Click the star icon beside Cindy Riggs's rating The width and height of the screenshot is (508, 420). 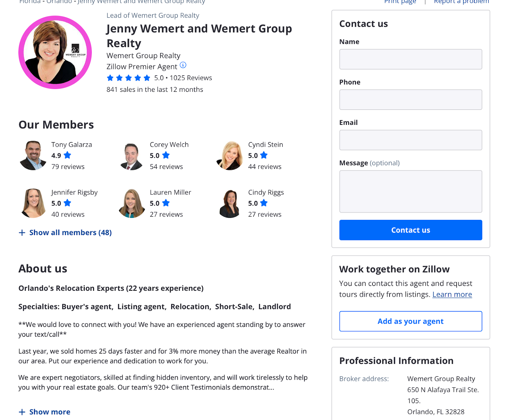(x=264, y=203)
